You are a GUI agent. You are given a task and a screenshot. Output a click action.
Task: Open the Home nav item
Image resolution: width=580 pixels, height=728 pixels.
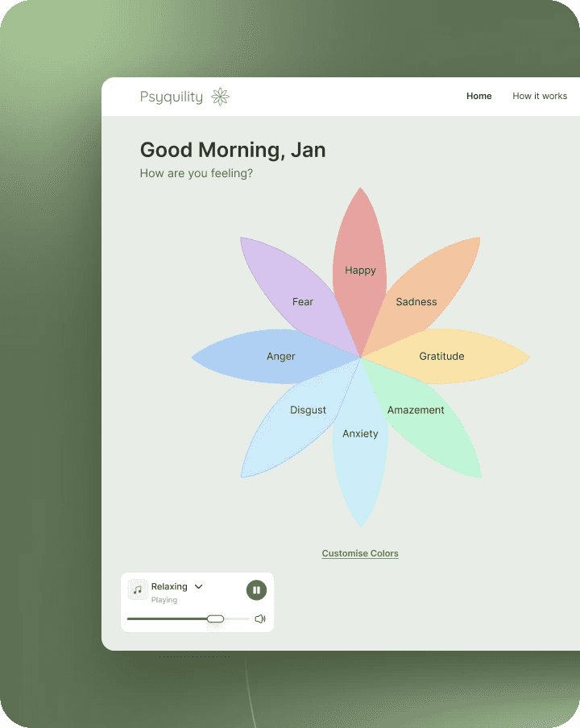(x=478, y=96)
